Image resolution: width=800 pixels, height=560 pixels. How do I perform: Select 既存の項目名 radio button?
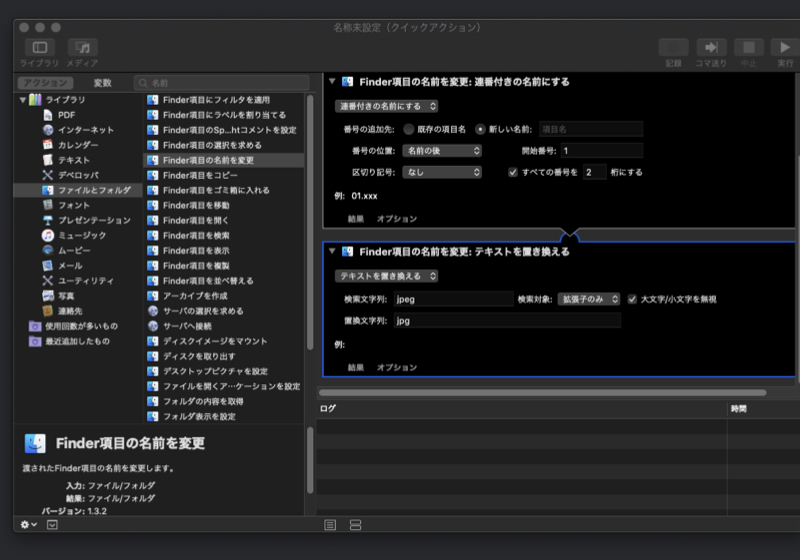coord(409,129)
